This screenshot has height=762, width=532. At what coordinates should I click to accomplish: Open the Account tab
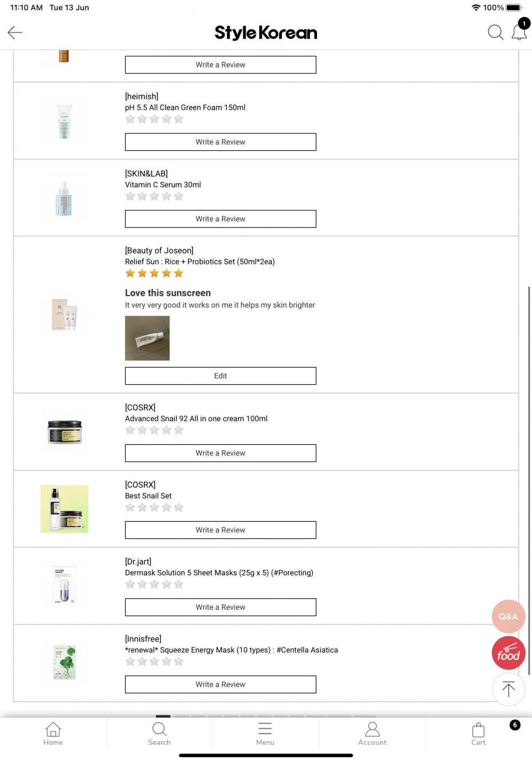pos(372,734)
